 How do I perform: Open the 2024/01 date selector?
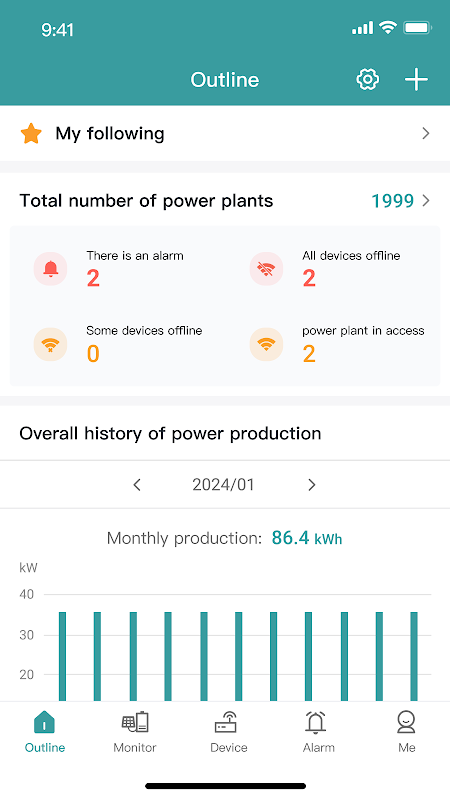click(223, 485)
